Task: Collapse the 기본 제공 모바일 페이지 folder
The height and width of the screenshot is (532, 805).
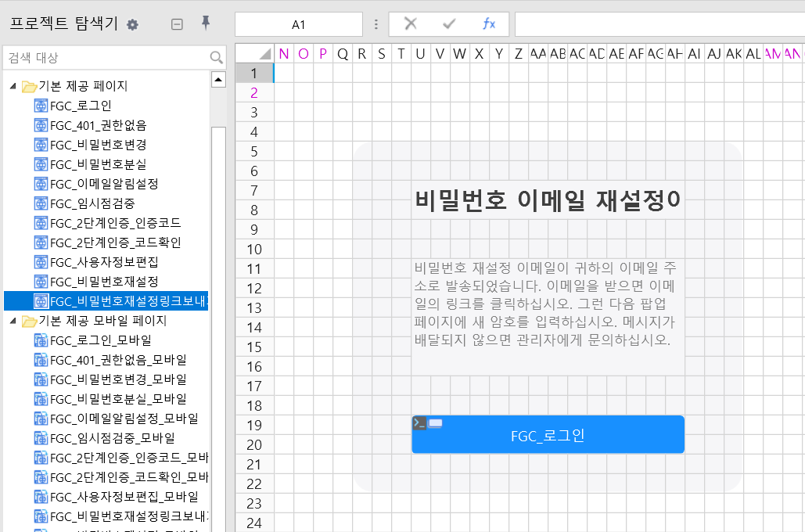Action: (13, 321)
